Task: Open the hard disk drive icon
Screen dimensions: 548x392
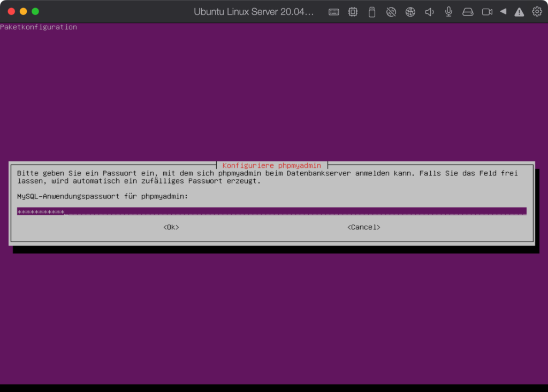Action: (x=468, y=12)
